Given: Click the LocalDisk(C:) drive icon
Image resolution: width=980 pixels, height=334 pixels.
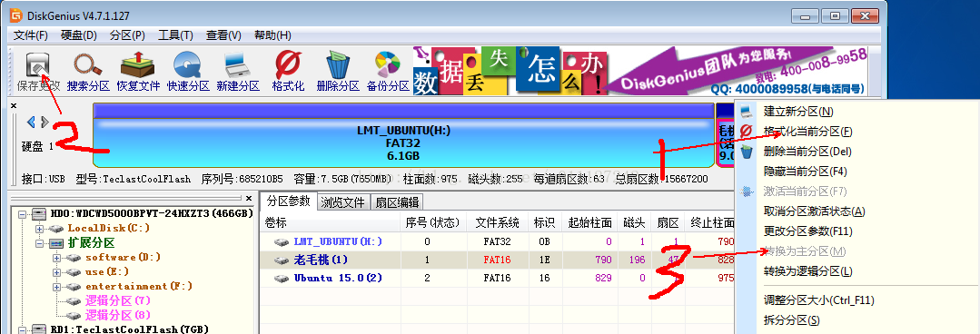Looking at the screenshot, I should 57,229.
